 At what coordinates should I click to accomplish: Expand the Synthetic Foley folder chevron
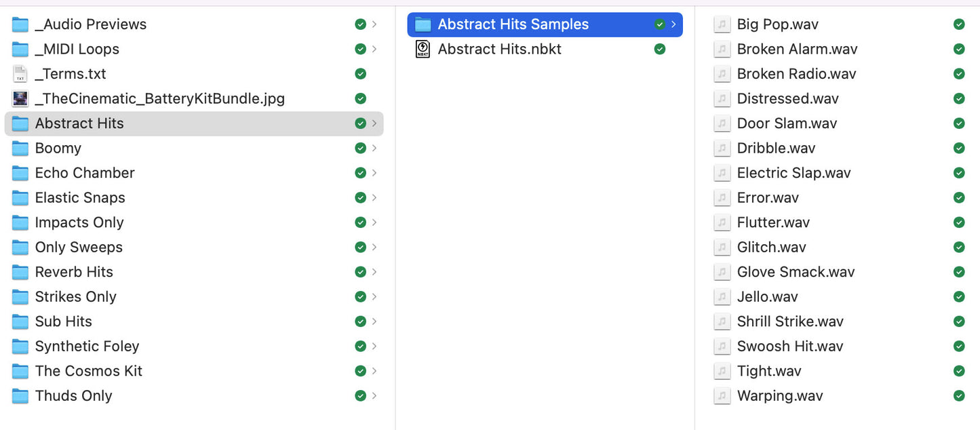coord(374,347)
